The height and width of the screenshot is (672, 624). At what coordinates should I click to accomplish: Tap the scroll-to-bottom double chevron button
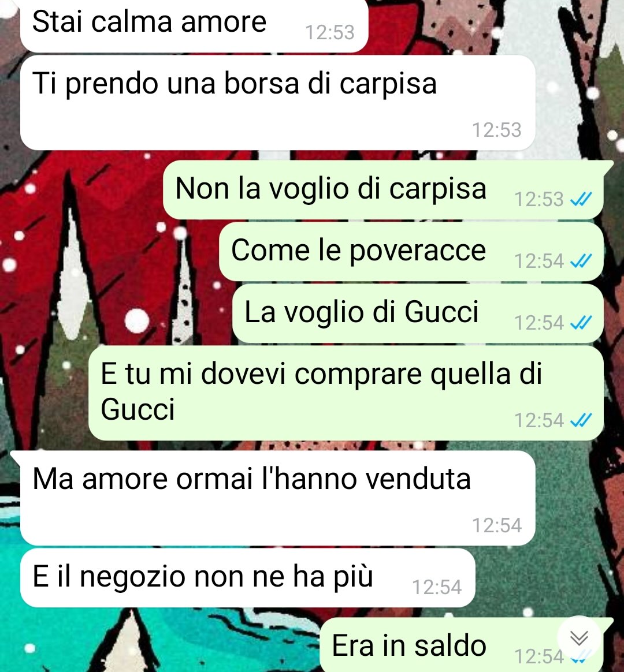(580, 638)
